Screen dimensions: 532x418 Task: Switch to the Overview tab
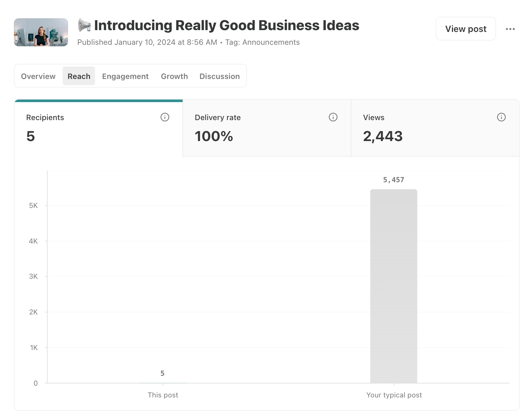tap(38, 76)
